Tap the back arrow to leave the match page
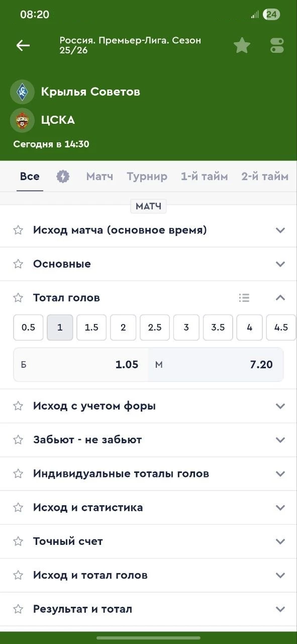Viewport: 297px width, 644px height. (23, 45)
